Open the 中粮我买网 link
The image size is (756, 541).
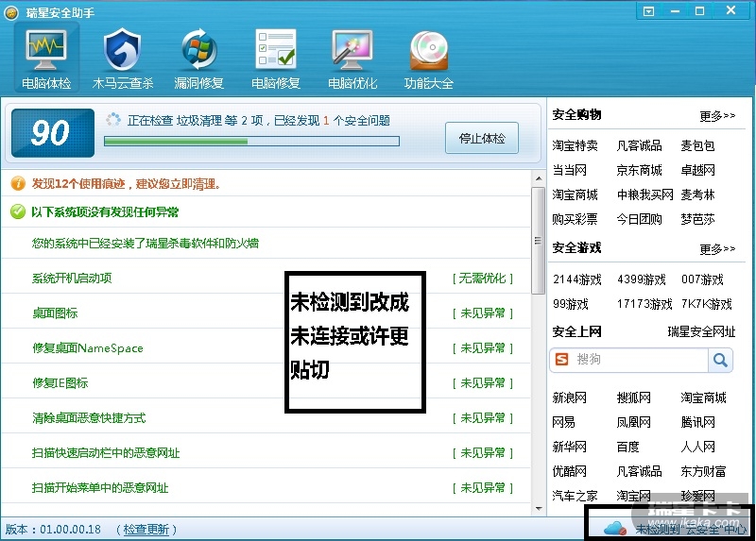pos(645,194)
